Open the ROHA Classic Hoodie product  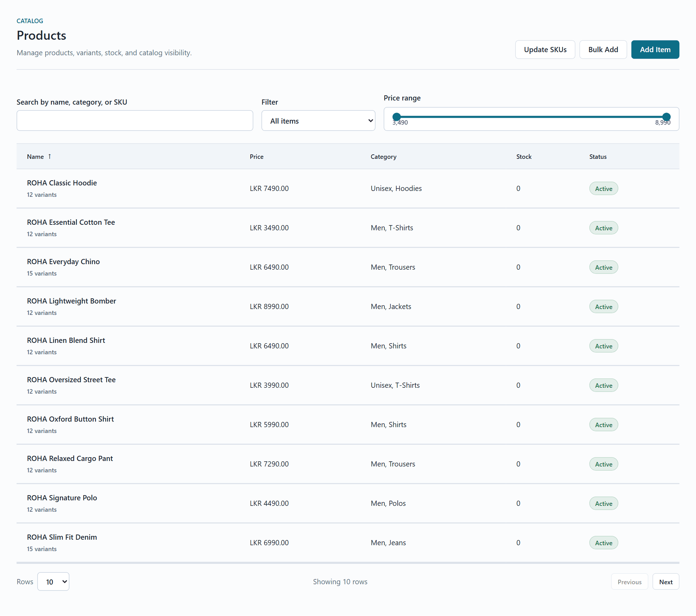pyautogui.click(x=62, y=183)
